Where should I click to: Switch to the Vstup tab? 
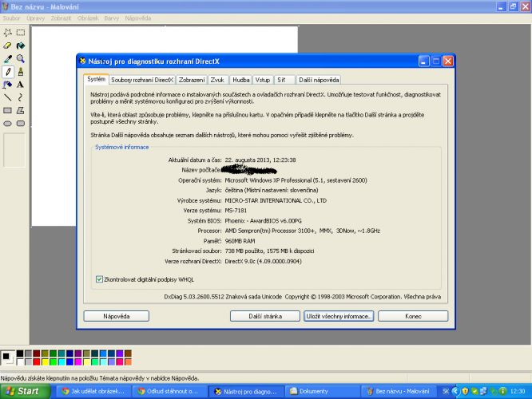(x=263, y=80)
